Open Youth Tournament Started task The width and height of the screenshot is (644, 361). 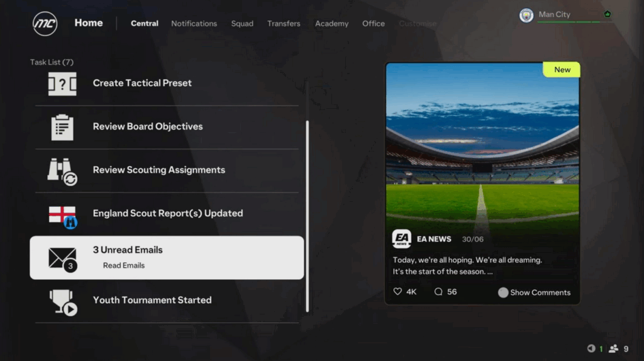(x=167, y=301)
